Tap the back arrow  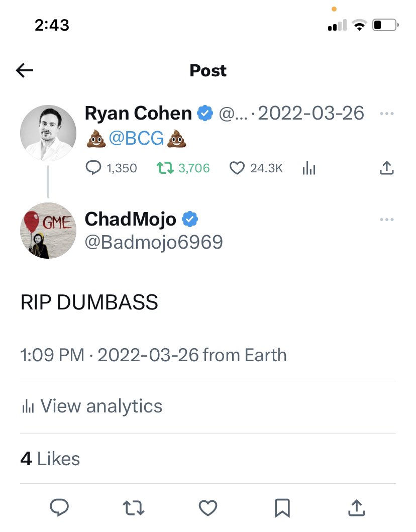[x=25, y=71]
